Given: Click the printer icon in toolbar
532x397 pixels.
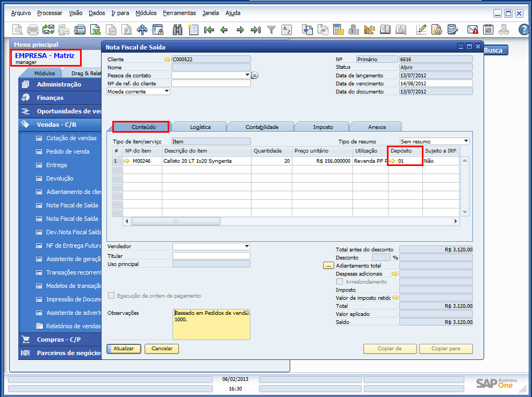Looking at the screenshot, I should point(33,30).
